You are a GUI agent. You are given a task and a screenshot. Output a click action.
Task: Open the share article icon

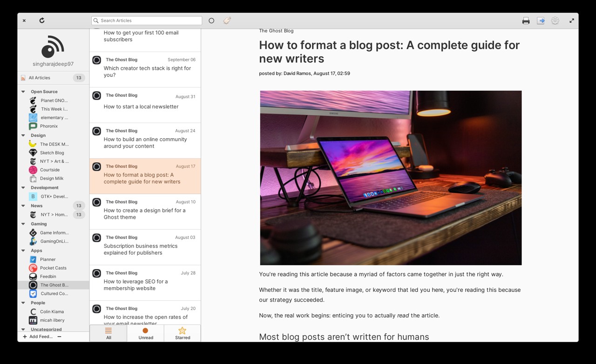541,20
